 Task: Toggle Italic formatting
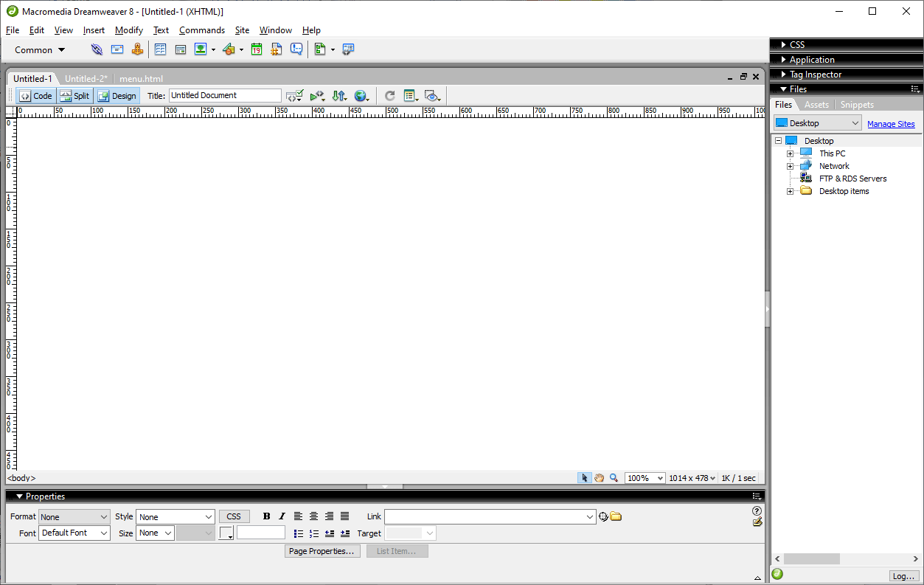282,516
